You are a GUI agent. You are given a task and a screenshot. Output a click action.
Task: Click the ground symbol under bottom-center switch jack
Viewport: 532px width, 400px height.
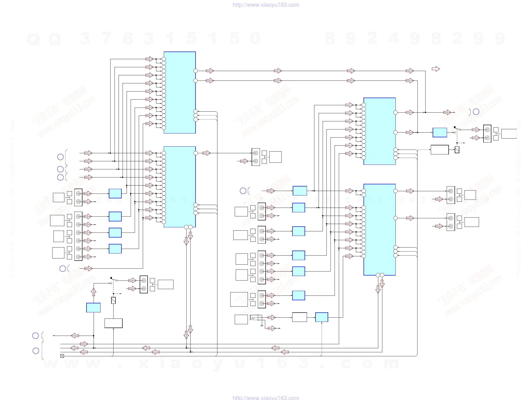point(262,326)
